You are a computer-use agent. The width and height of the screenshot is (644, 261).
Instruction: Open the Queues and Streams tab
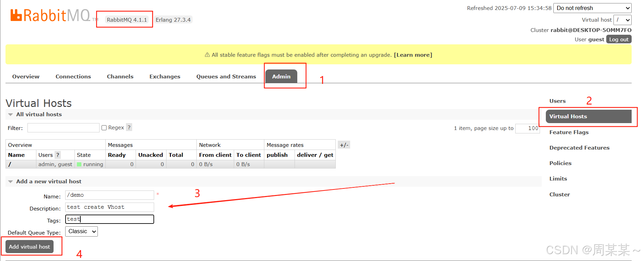coord(226,76)
